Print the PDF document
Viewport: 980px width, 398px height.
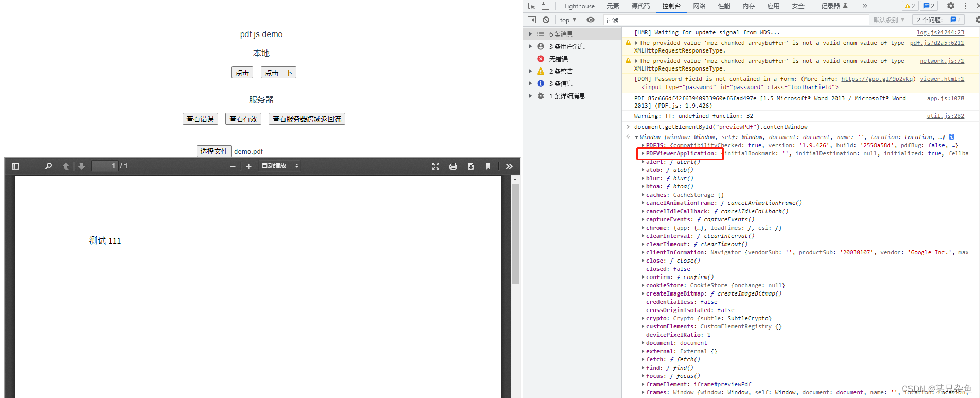[453, 166]
